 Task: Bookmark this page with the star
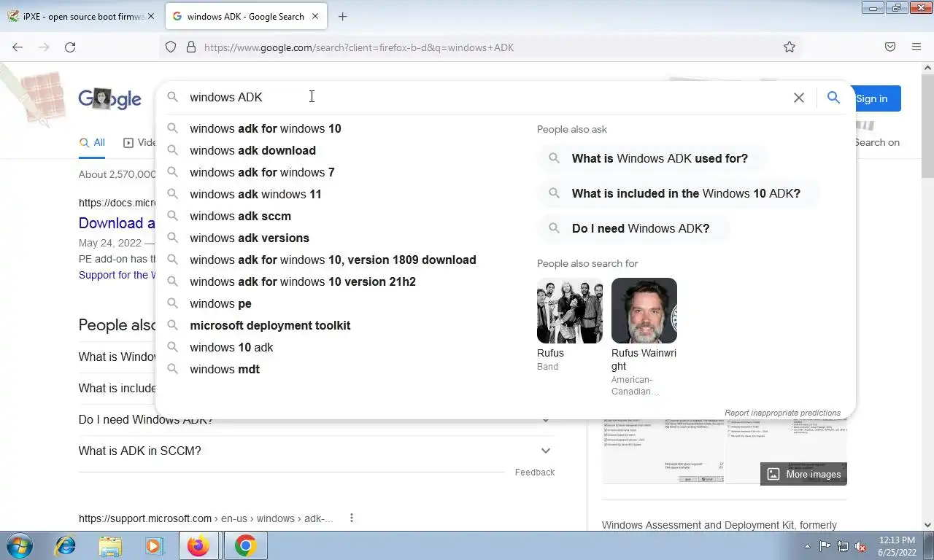click(790, 47)
